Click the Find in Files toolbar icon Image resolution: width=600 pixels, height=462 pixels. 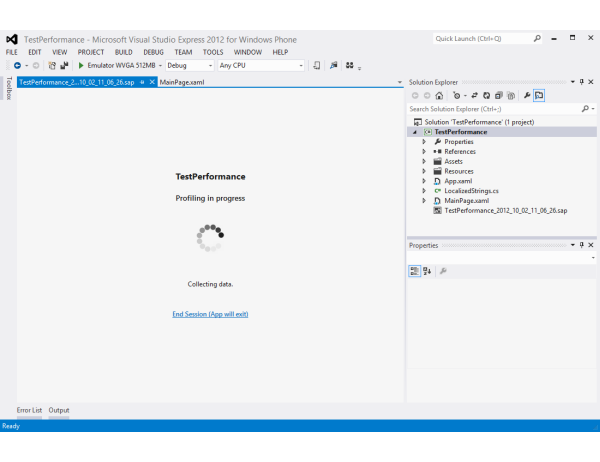coord(334,65)
